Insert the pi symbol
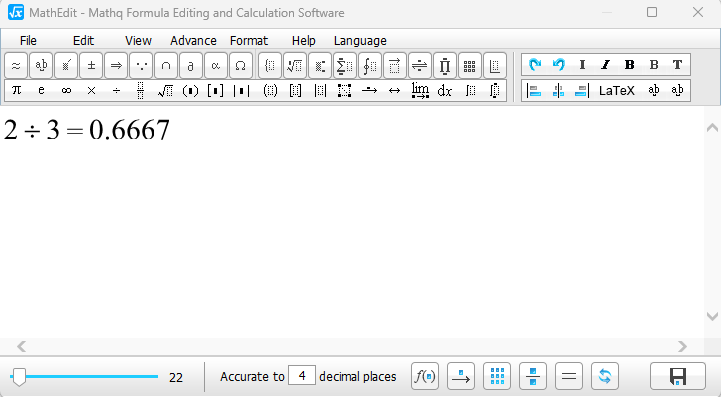Screen dimensions: 721x397 pos(16,91)
